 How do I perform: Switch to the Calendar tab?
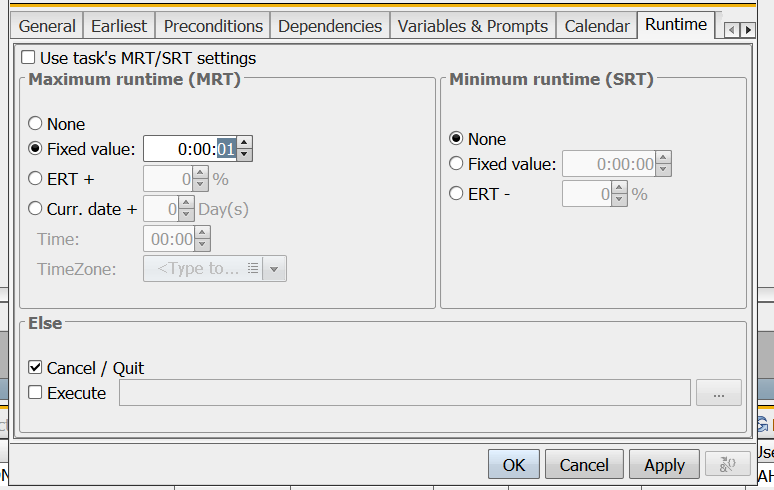pyautogui.click(x=597, y=26)
